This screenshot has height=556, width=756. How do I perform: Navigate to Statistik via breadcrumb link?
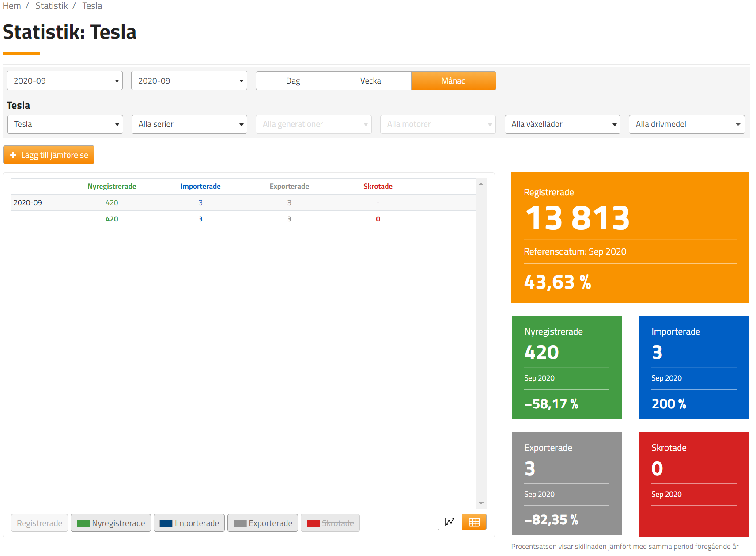point(52,6)
